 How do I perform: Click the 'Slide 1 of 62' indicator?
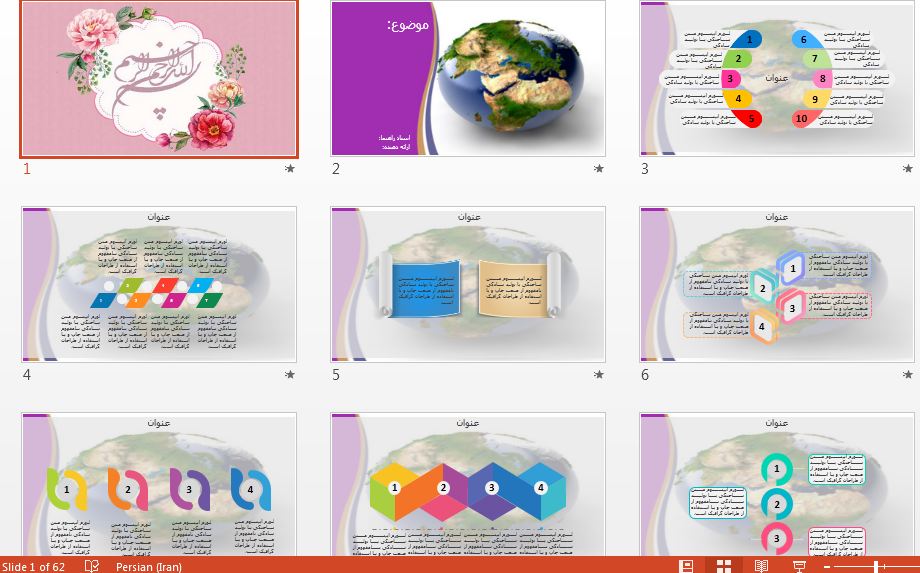(x=34, y=566)
